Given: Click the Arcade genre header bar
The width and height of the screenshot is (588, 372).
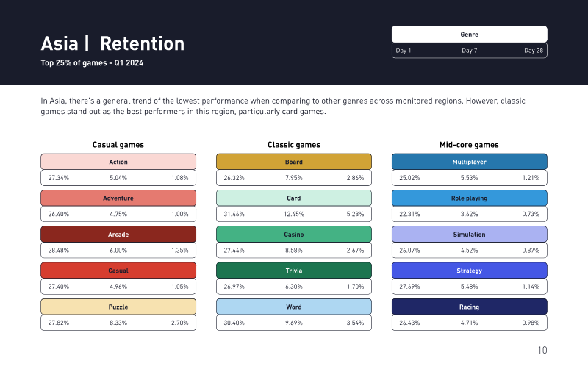Looking at the screenshot, I should [118, 235].
